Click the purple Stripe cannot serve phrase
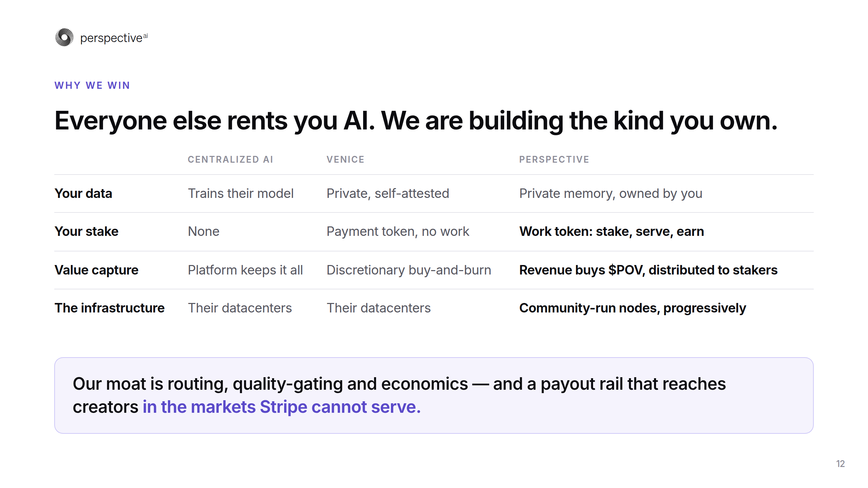This screenshot has width=868, height=488. click(281, 407)
